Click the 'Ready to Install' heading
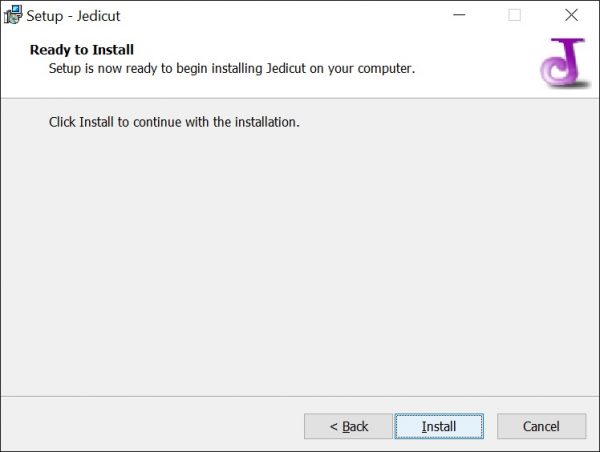The width and height of the screenshot is (600, 452). (82, 50)
